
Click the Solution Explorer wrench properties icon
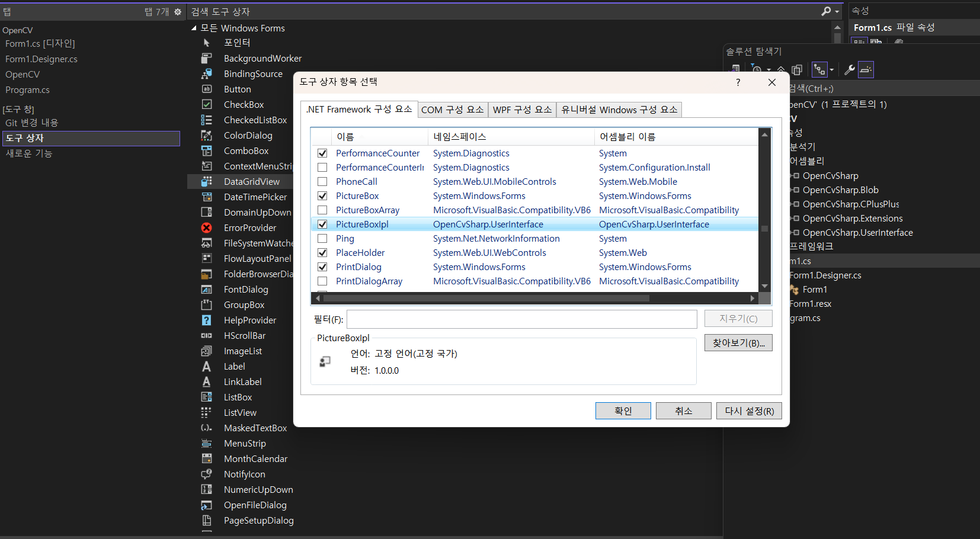click(x=849, y=70)
